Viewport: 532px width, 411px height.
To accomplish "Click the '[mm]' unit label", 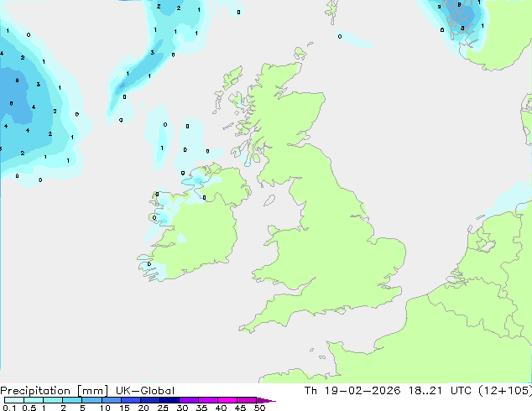I will [x=92, y=391].
